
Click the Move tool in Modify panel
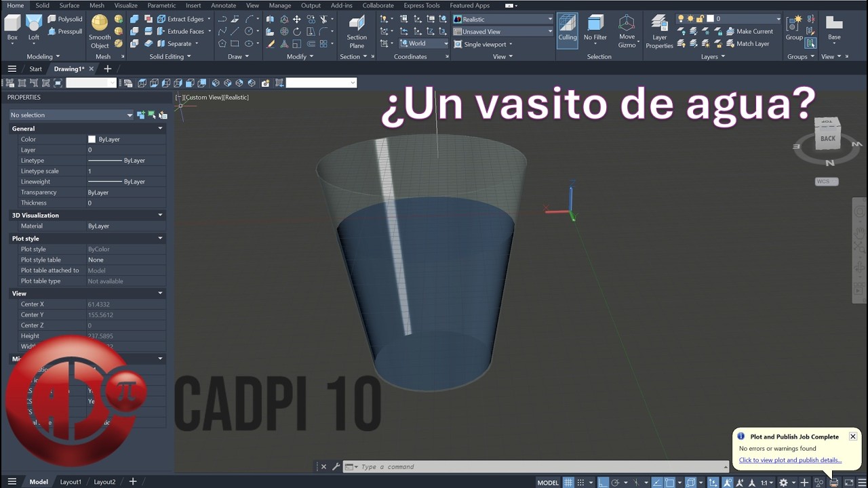pos(296,19)
